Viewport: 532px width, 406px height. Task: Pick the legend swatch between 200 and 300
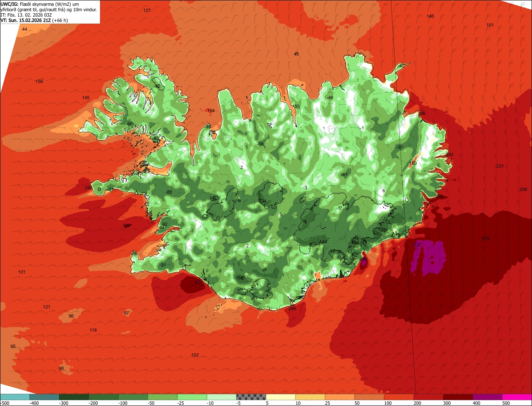(428, 397)
